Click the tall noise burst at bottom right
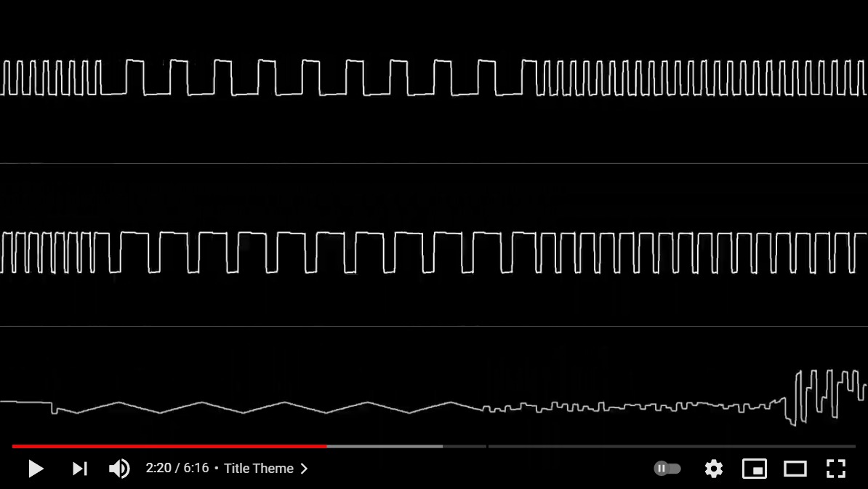Screen dimensions: 868x489 pyautogui.click(x=821, y=397)
